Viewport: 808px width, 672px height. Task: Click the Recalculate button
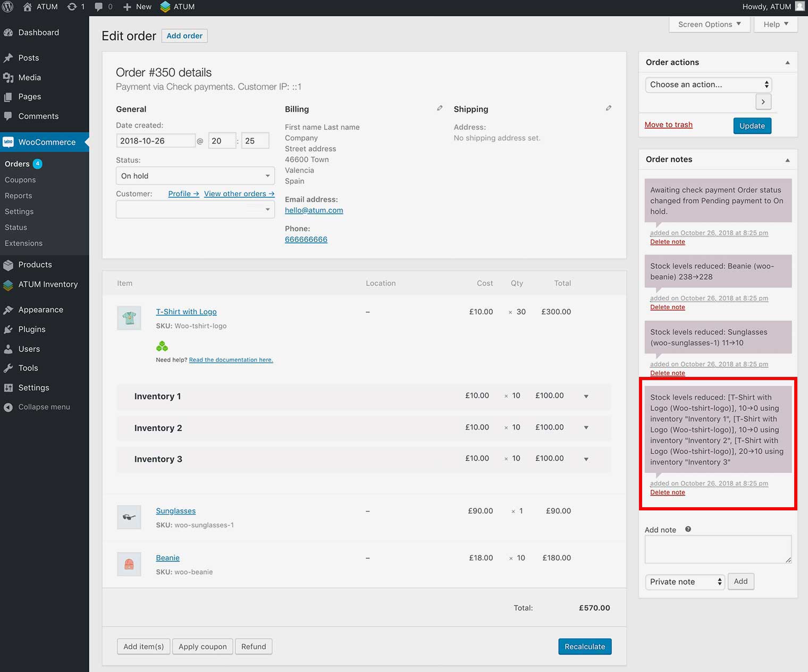tap(584, 646)
